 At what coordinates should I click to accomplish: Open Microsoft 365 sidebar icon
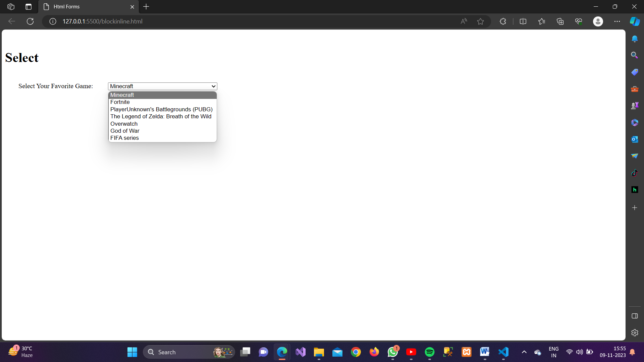click(x=635, y=123)
